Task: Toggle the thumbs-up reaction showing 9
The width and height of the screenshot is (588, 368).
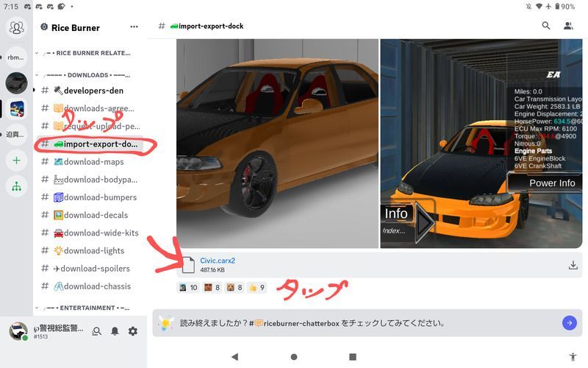Action: [x=257, y=288]
